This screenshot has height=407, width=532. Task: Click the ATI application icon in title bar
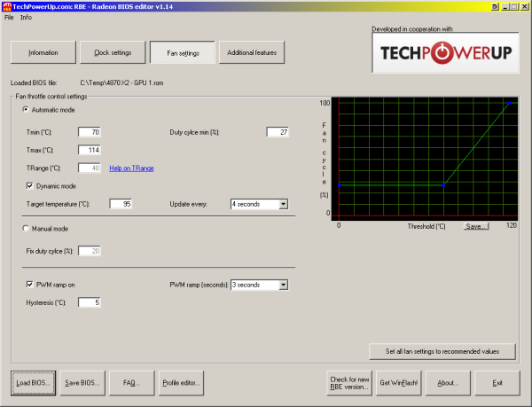click(7, 6)
